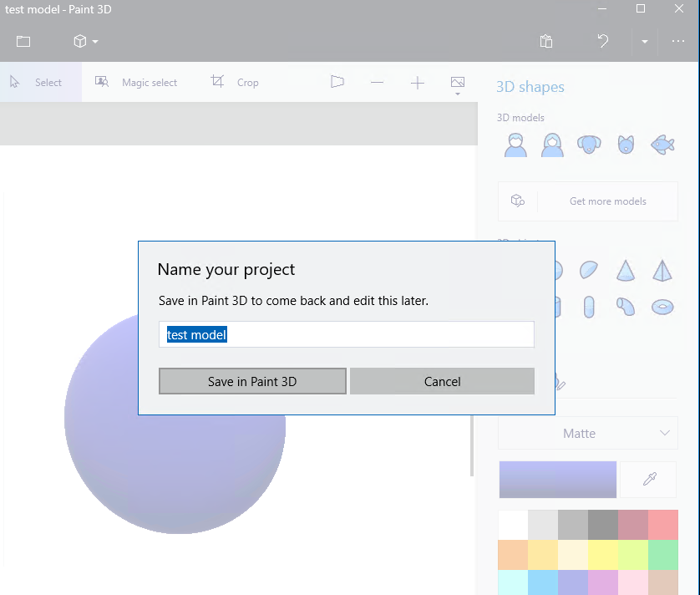This screenshot has width=700, height=595.
Task: Select the Doughnut 3D object
Action: (662, 308)
